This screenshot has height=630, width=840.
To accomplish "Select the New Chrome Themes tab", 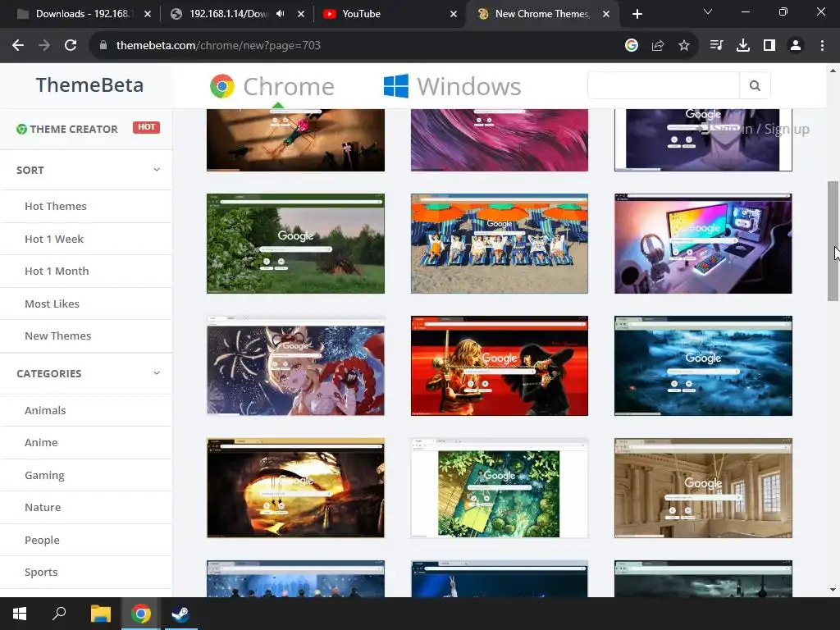I will pyautogui.click(x=541, y=14).
